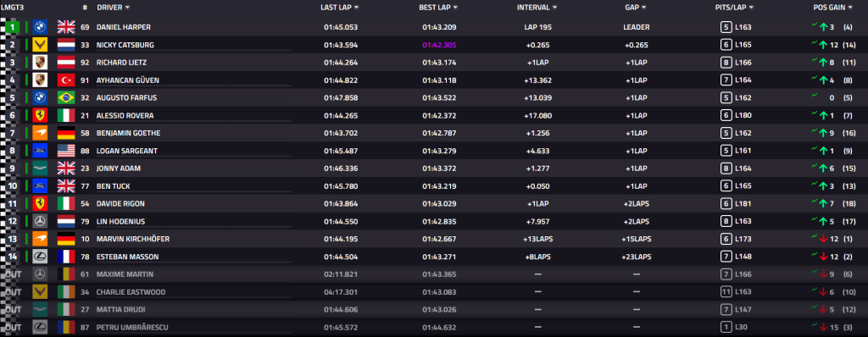Click the Corvette logo in Charlie Eastwood's row

[x=40, y=292]
